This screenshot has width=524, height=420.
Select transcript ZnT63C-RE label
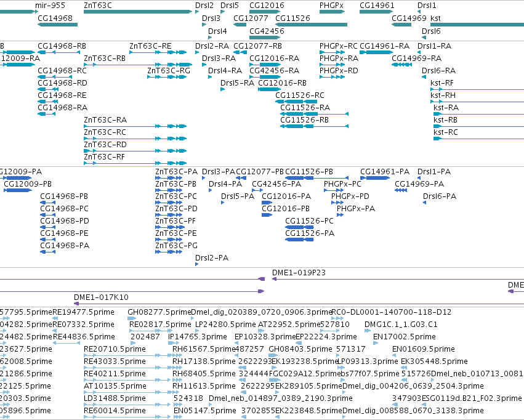coord(150,46)
